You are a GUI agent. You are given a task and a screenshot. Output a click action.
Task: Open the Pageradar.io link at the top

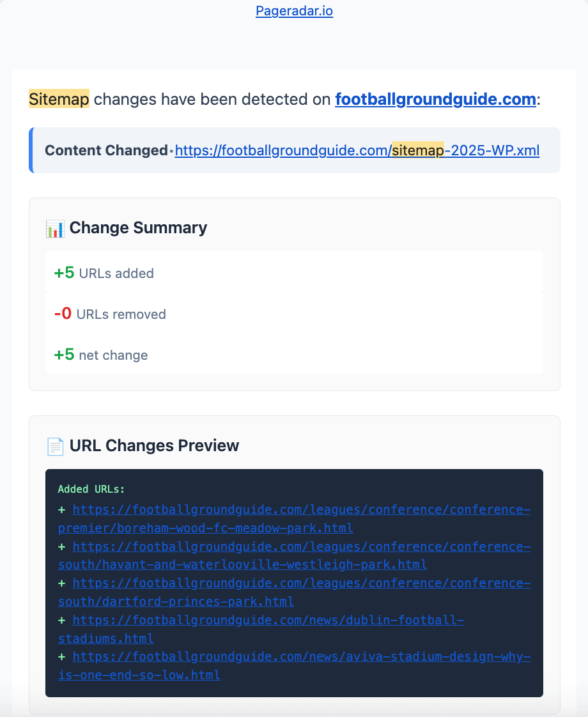pyautogui.click(x=294, y=11)
